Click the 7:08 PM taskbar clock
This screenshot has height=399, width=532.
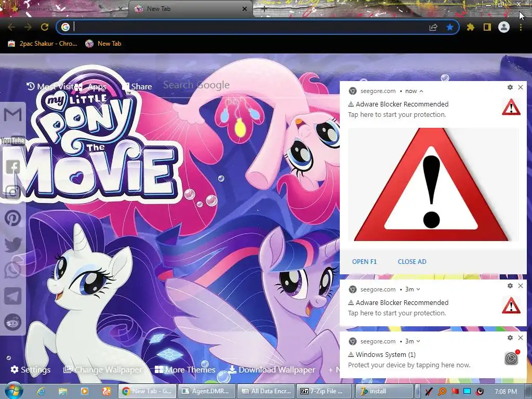[x=506, y=392]
